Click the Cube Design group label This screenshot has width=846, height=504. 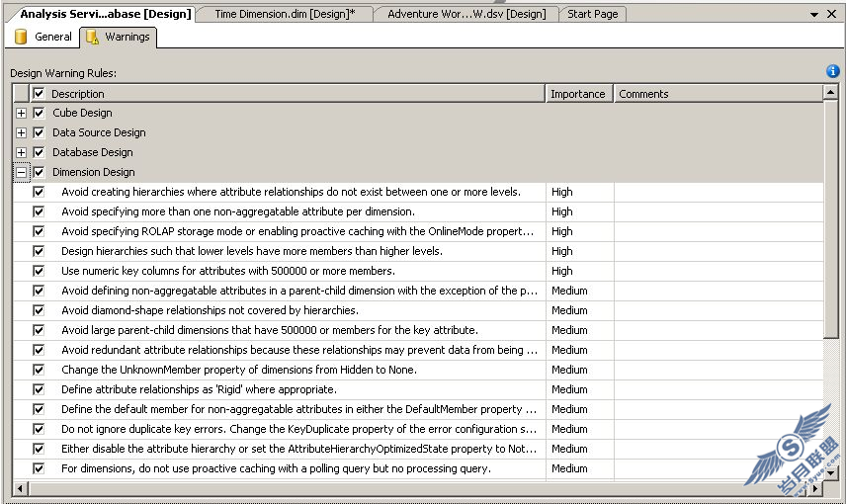pyautogui.click(x=82, y=113)
